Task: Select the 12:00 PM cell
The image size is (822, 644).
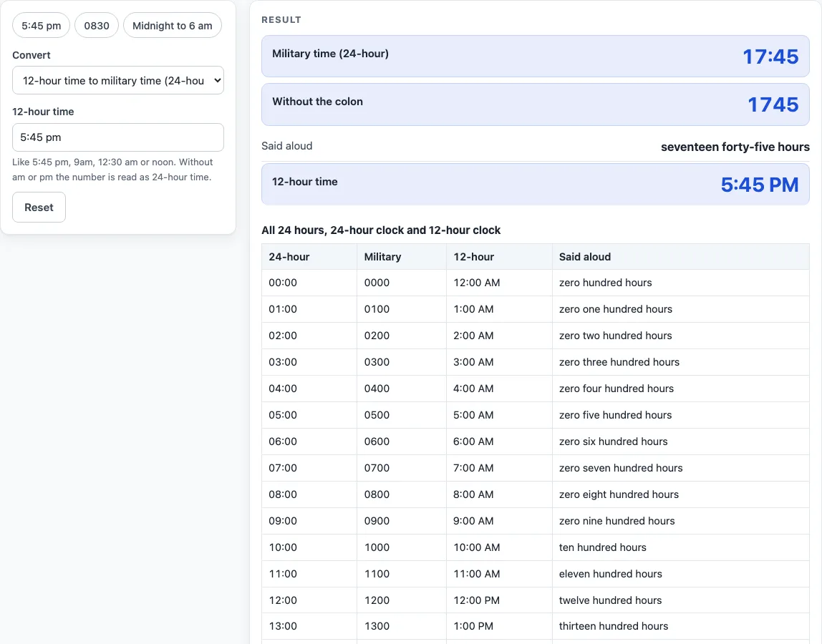Action: point(499,600)
